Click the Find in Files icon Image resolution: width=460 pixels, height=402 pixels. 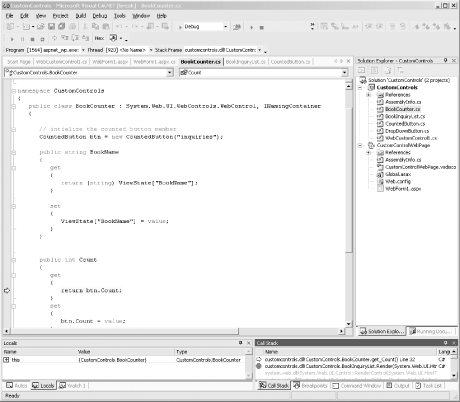pos(237,27)
